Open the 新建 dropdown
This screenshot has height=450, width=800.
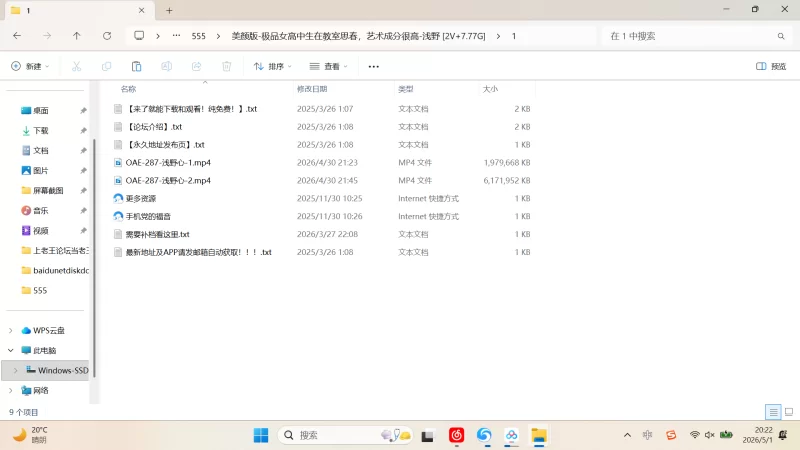coord(30,66)
